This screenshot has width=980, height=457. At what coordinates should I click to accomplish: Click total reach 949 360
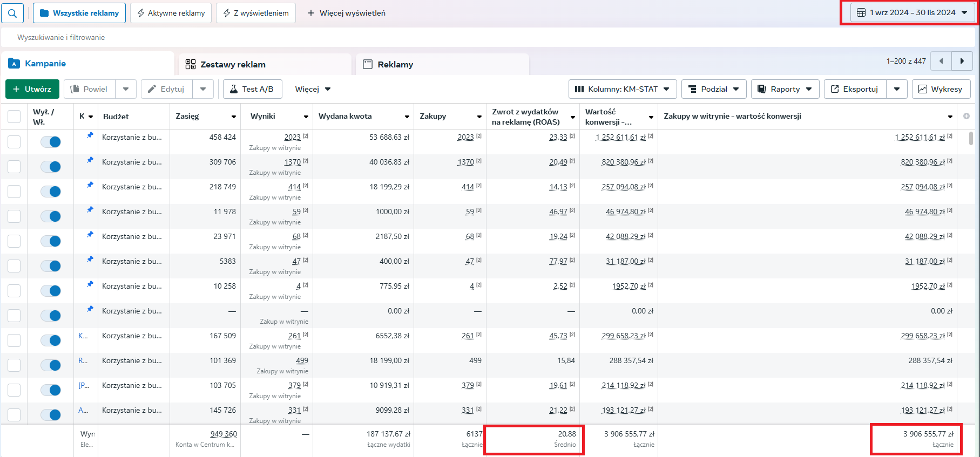click(x=224, y=434)
